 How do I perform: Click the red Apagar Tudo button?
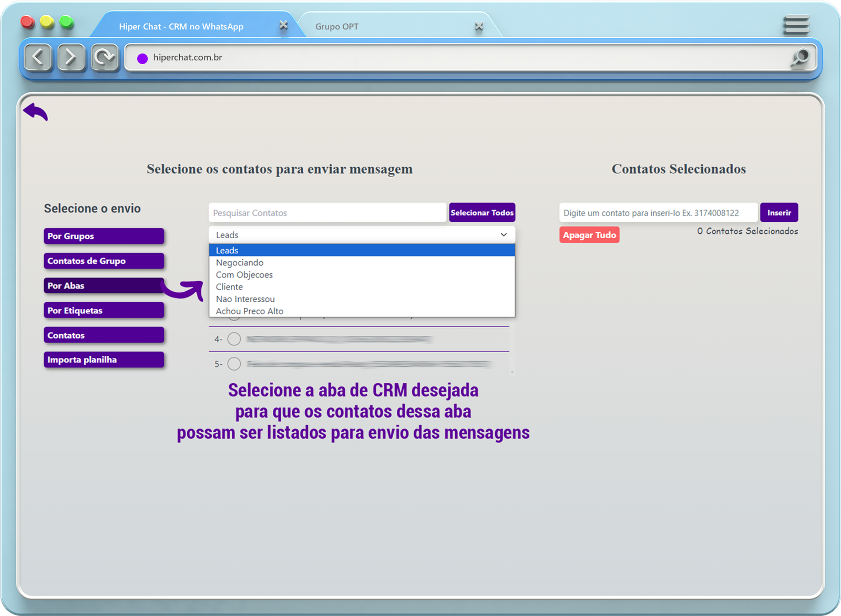point(589,235)
